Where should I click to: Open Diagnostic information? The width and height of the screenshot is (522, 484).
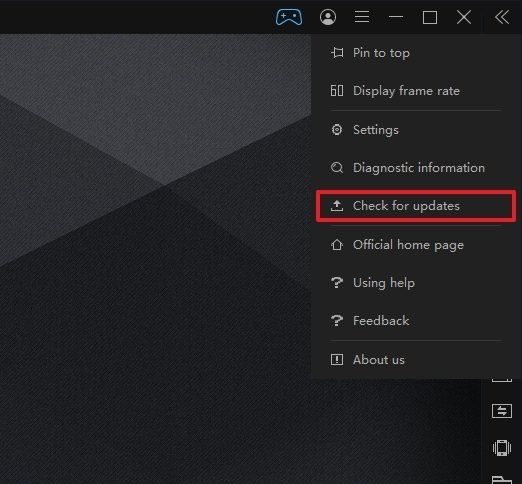414,168
